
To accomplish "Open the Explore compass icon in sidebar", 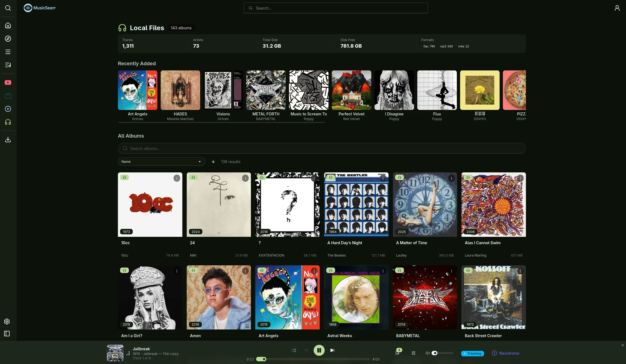I will pyautogui.click(x=8, y=39).
